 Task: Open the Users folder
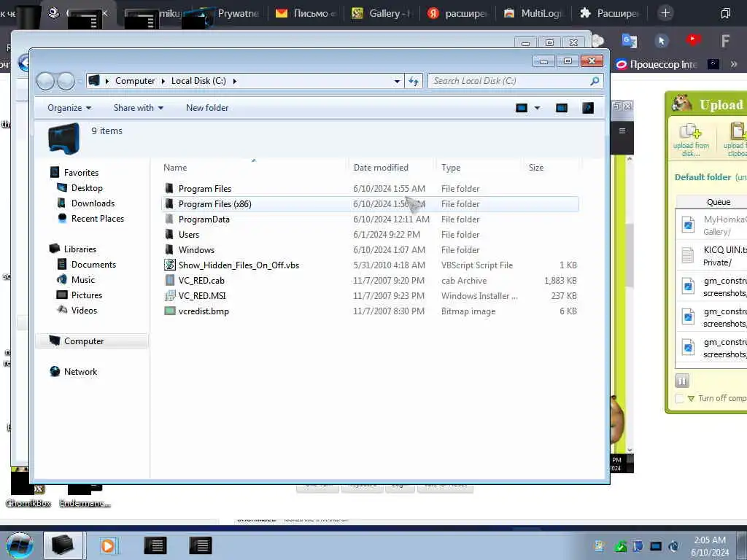pyautogui.click(x=189, y=234)
